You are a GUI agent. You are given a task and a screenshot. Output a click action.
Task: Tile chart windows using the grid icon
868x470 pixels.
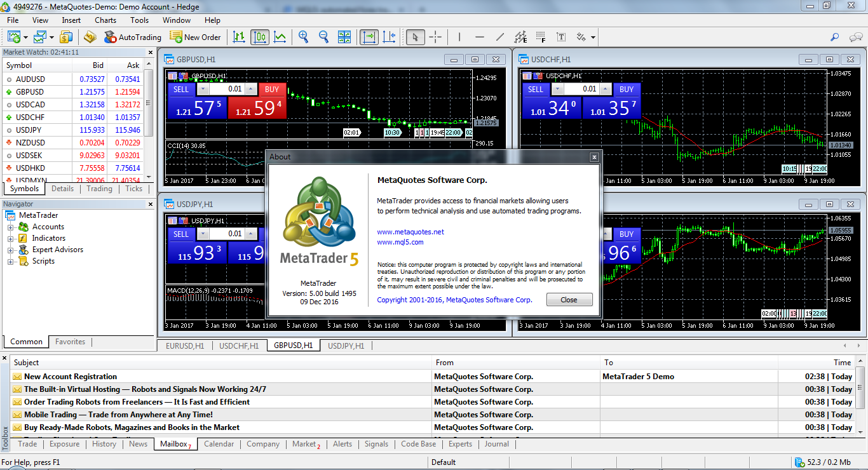(344, 37)
